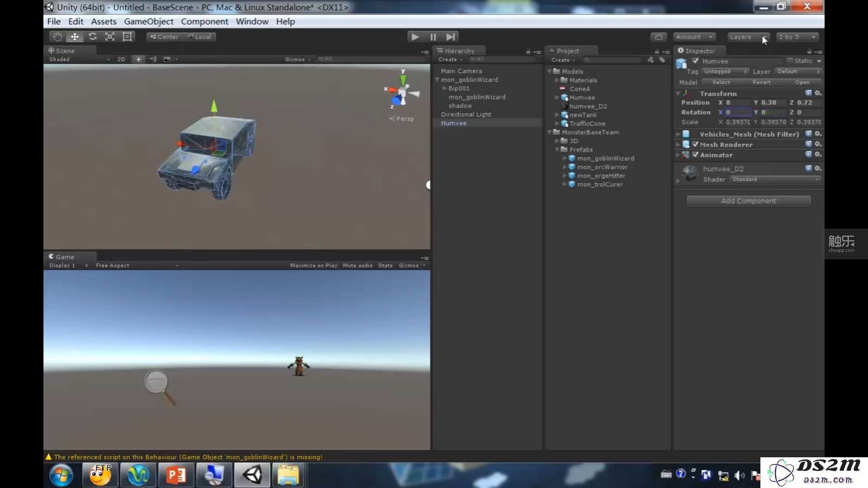Viewport: 868px width, 488px height.
Task: Click the Project search-by-type icon
Action: [650, 60]
